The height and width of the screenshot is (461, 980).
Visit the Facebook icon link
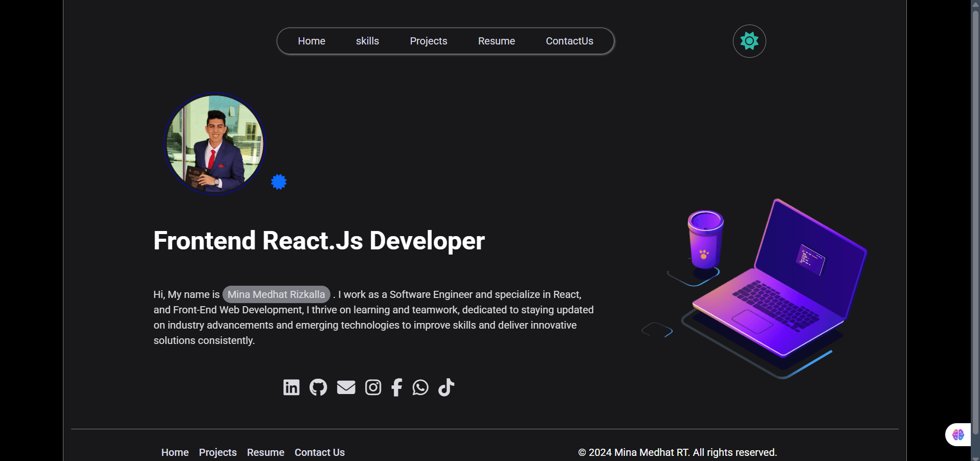tap(397, 387)
